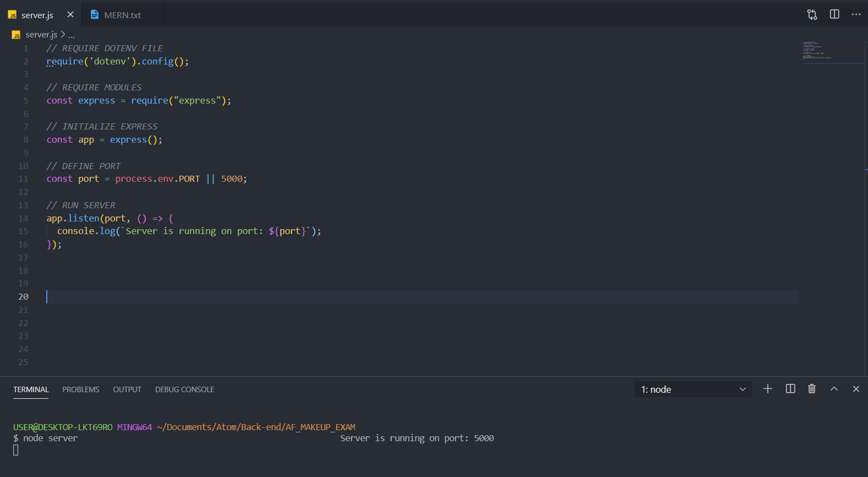Close the server.js editor tab

(70, 15)
